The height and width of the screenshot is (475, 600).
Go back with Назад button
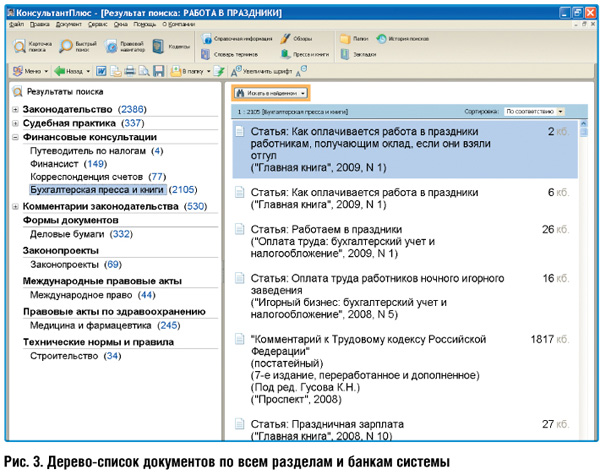[x=68, y=71]
